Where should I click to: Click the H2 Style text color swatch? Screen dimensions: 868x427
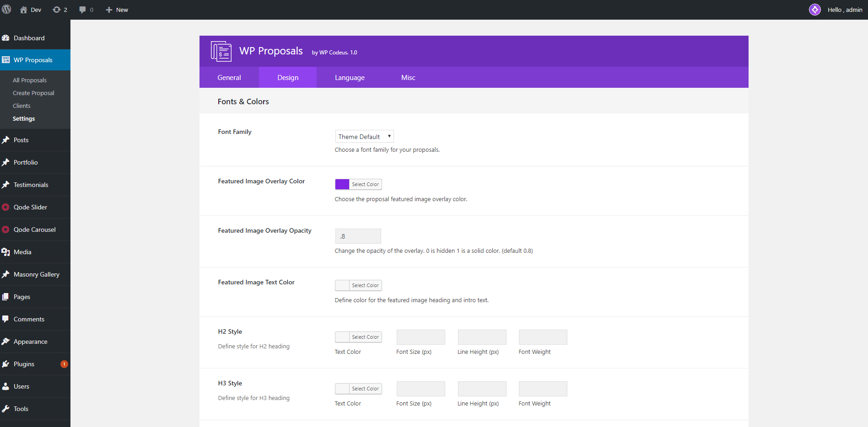coord(342,337)
